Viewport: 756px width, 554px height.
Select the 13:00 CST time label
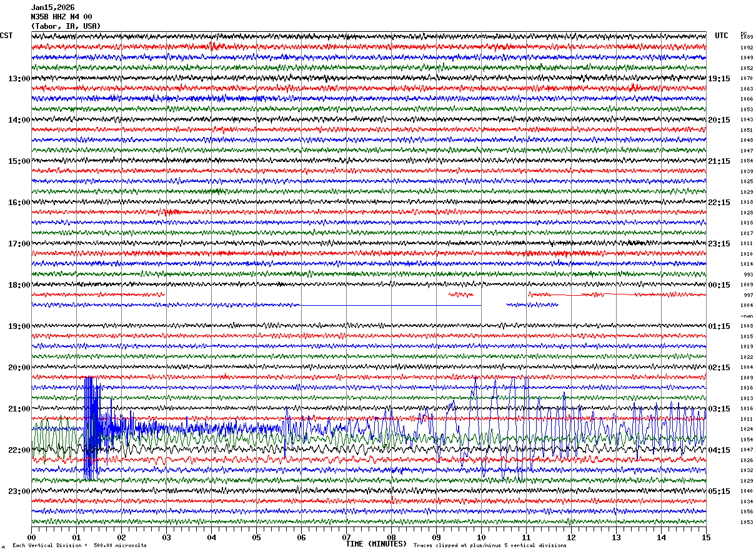[19, 79]
